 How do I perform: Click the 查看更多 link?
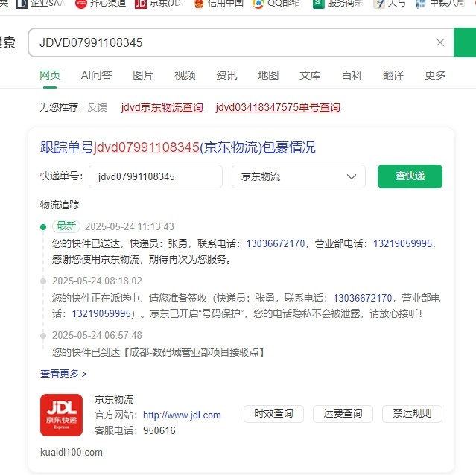(x=63, y=374)
